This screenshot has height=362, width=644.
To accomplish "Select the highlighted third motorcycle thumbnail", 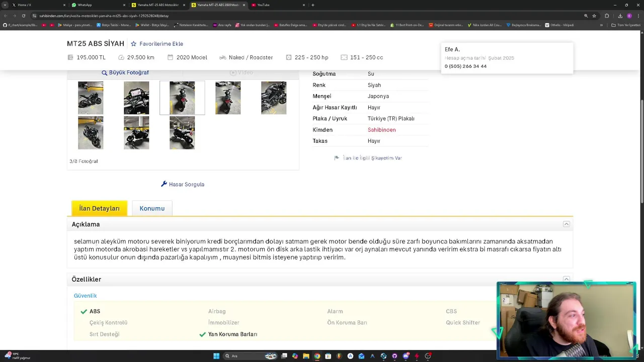I will point(182,98).
